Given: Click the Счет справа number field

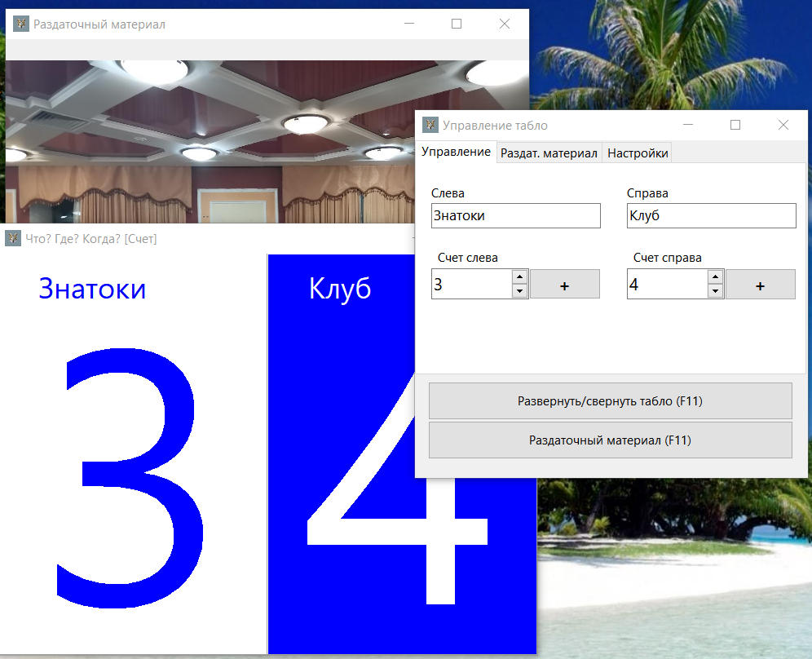Looking at the screenshot, I should point(666,285).
